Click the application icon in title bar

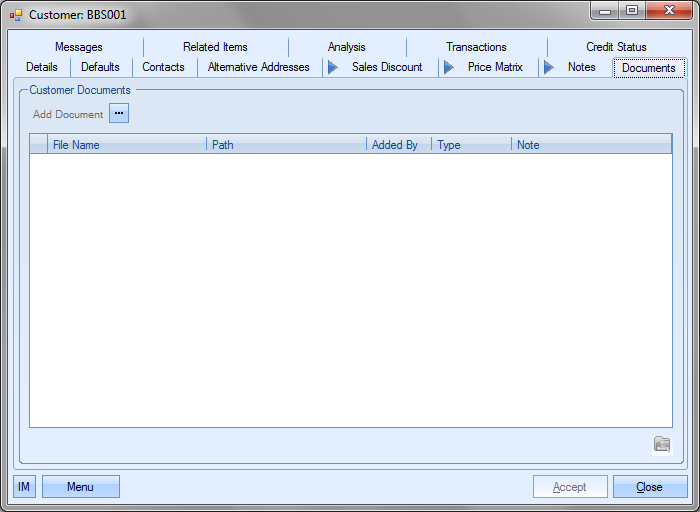(15, 15)
